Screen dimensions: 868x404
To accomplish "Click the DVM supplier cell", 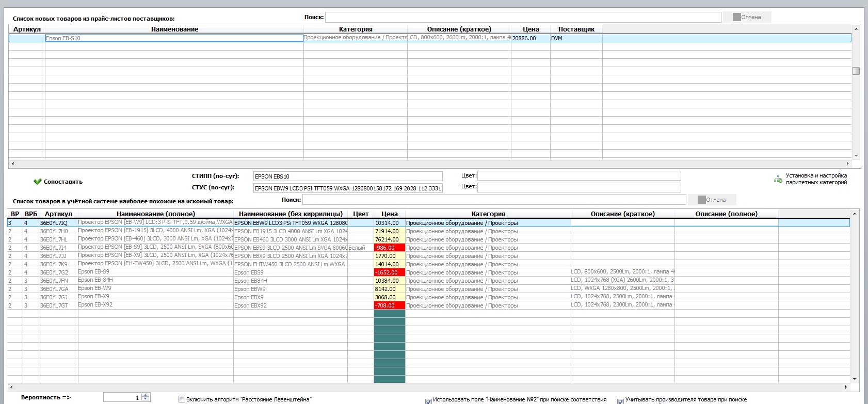I will coord(576,38).
